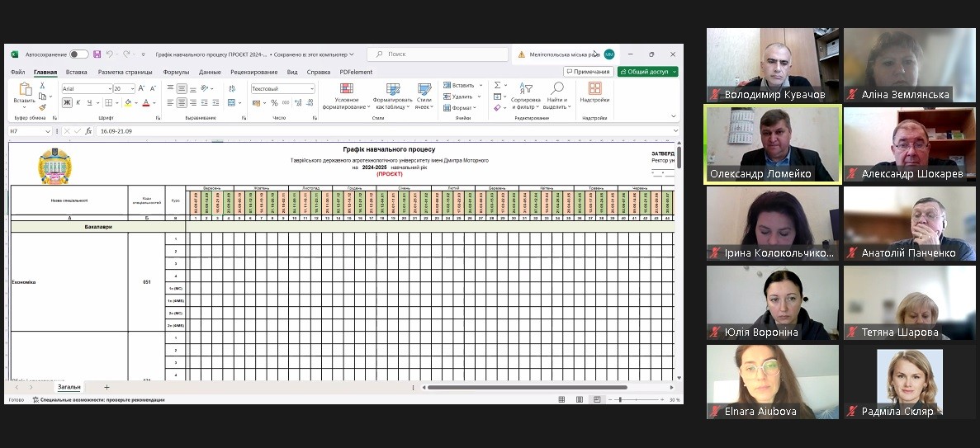Click the Decrease Indent icon
980x448 pixels.
(x=205, y=102)
